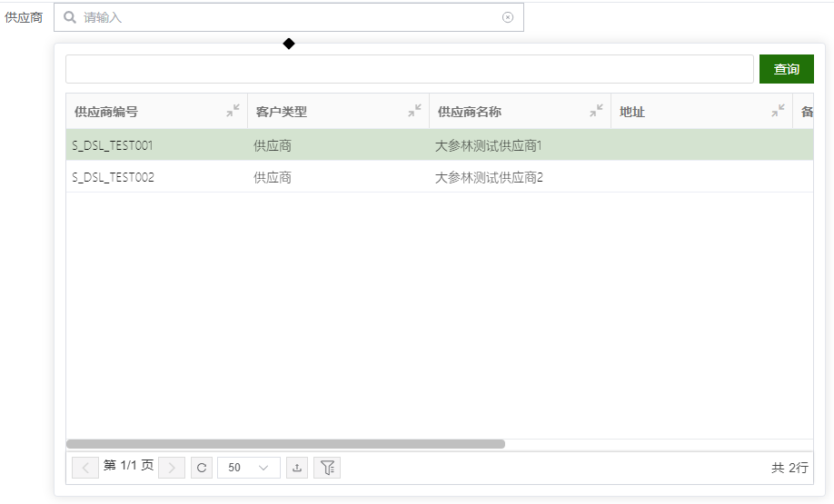Focus the 供应商 请输入 input field
The image size is (834, 504).
pos(289,17)
